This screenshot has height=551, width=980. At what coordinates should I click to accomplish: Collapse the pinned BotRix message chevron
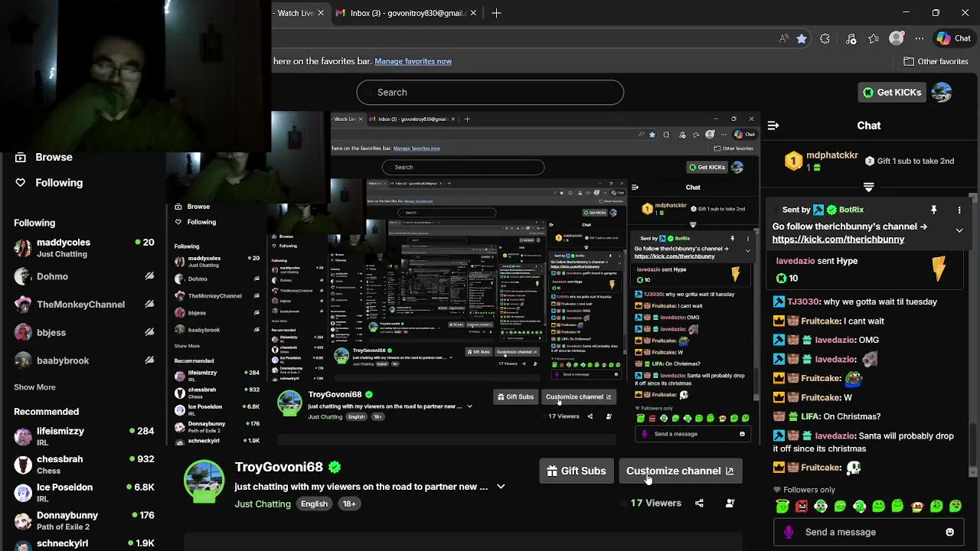[x=959, y=230]
